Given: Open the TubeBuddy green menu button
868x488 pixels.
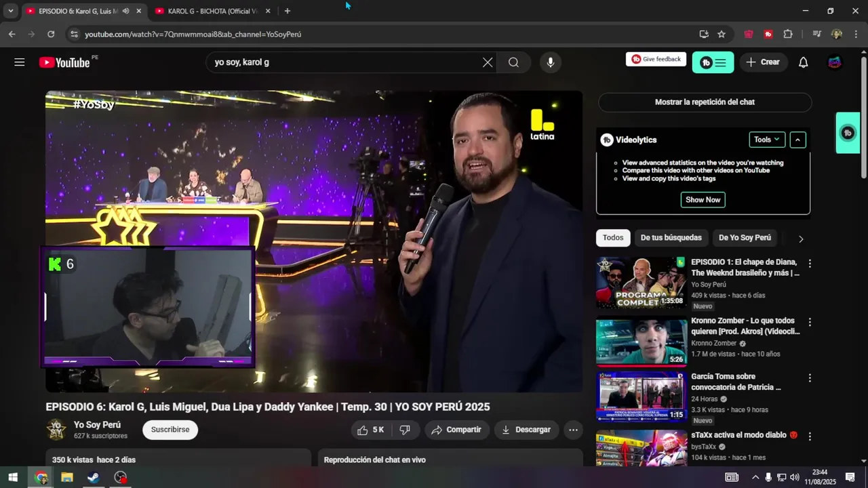Looking at the screenshot, I should pyautogui.click(x=713, y=62).
